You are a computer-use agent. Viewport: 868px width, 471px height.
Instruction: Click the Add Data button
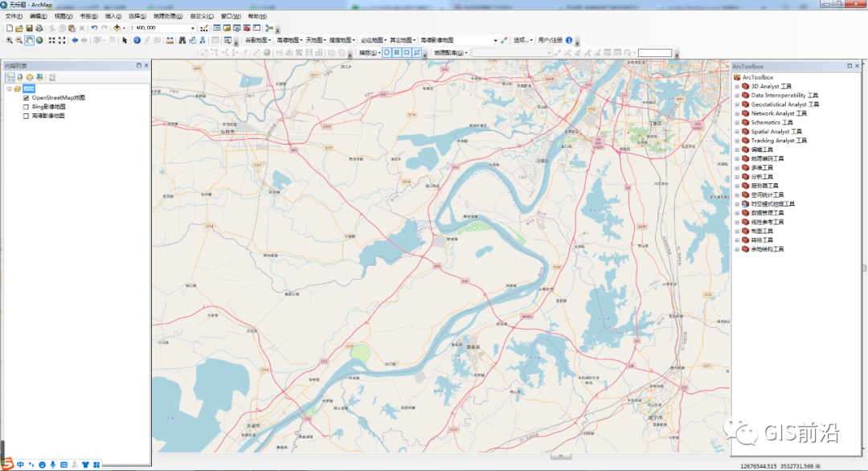coord(117,27)
